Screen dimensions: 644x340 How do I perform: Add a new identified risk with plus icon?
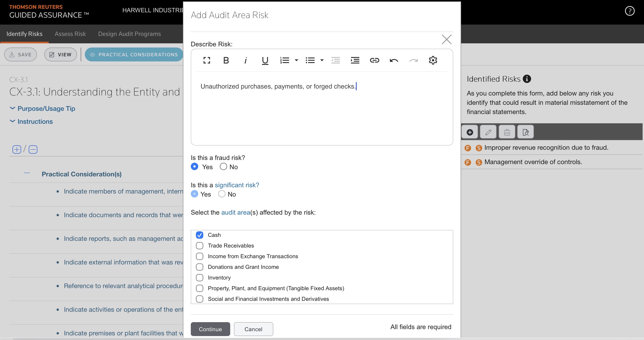469,132
